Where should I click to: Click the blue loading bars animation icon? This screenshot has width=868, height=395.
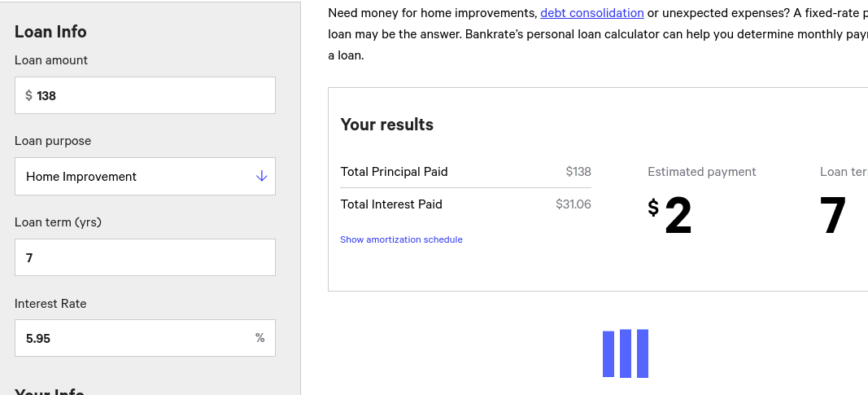tap(625, 353)
